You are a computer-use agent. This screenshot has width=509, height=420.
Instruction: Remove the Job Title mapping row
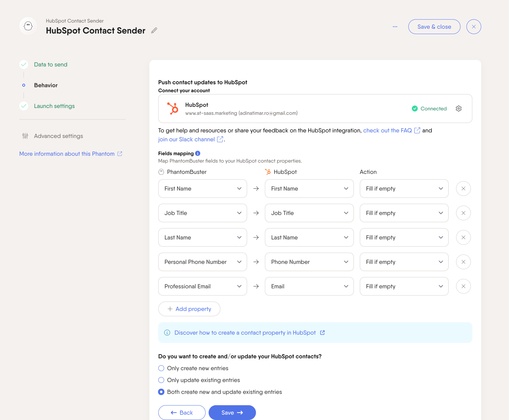click(463, 213)
